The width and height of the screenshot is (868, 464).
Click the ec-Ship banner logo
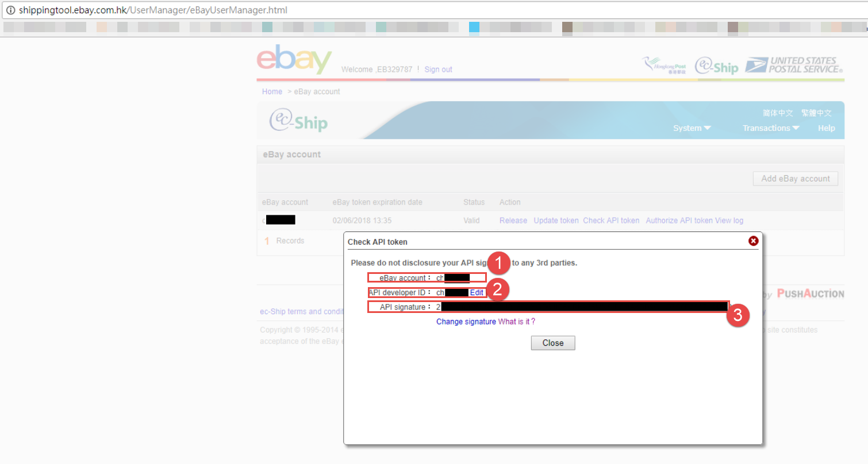[298, 119]
